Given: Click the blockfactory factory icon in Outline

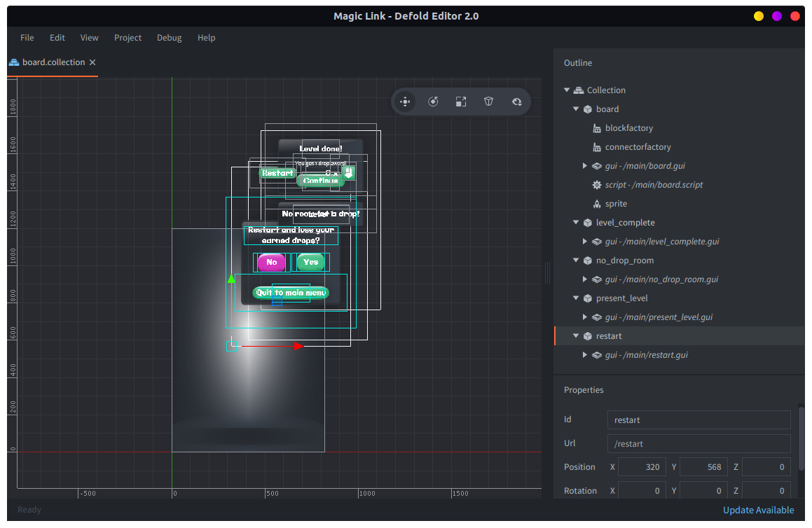Looking at the screenshot, I should tap(597, 128).
